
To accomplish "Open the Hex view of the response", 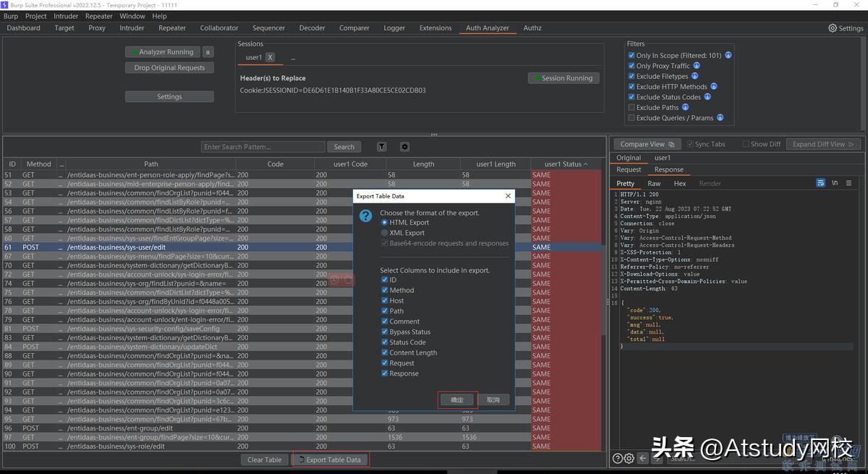I will click(x=679, y=183).
